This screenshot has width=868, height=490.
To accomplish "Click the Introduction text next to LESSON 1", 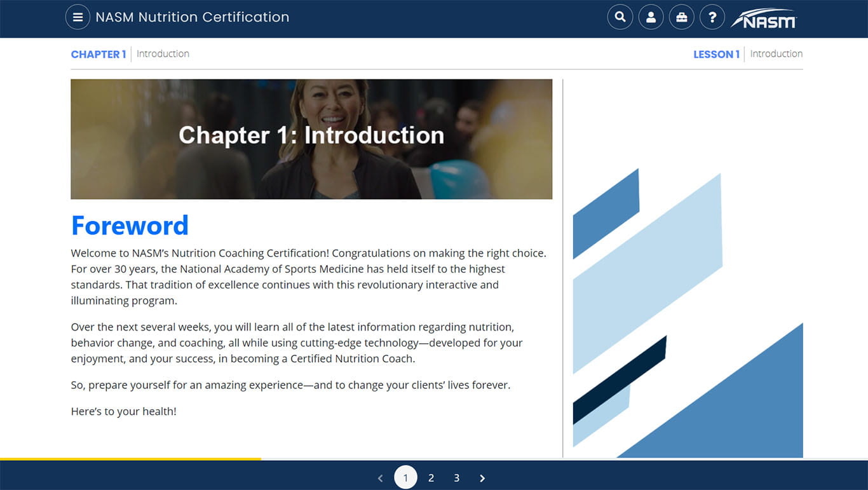I will (776, 53).
